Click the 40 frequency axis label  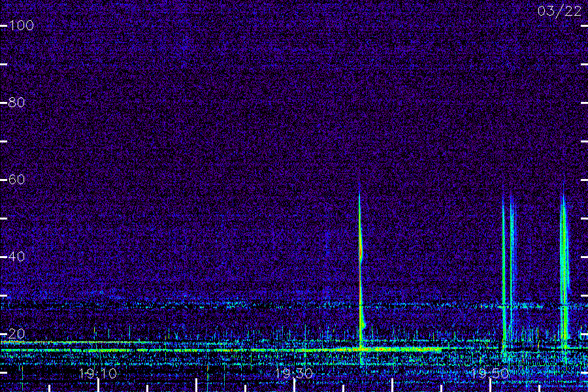click(x=17, y=257)
